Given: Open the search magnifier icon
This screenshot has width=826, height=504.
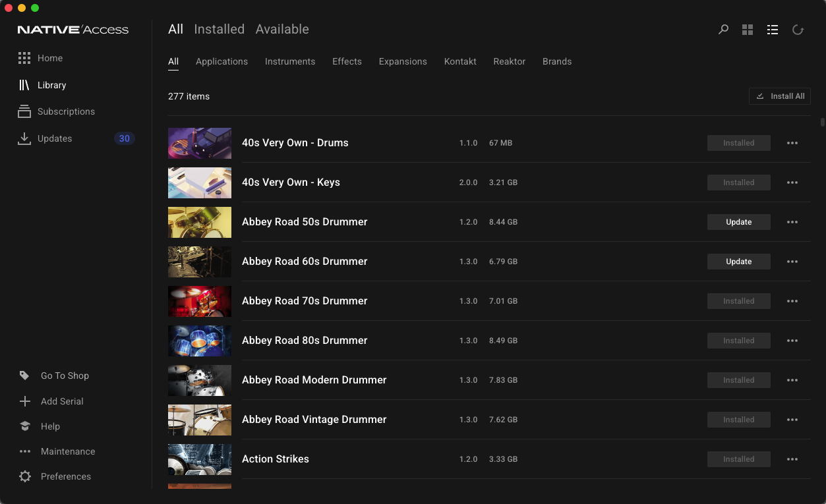Looking at the screenshot, I should tap(723, 30).
